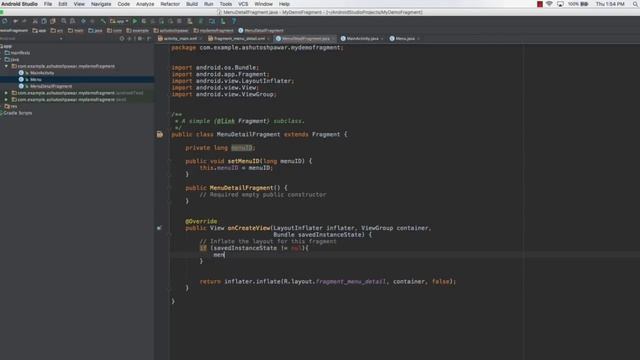Screen dimensions: 640x360
Task: Click the src breadcrumb in navigation bar
Action: (57, 31)
